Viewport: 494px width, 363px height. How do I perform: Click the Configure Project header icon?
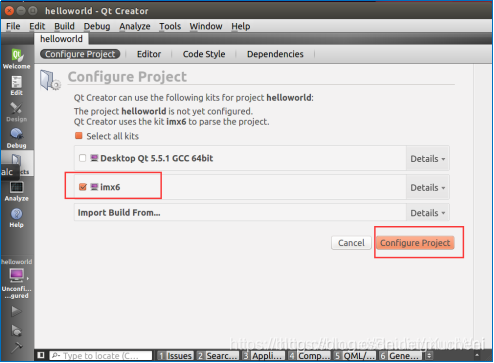click(x=50, y=80)
